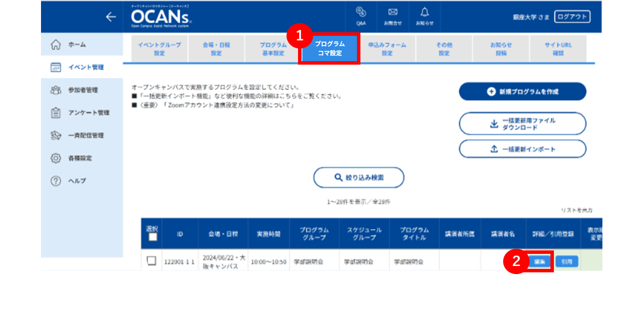The width and height of the screenshot is (644, 326).
Task: Toggle the select-all checkbox in table header
Action: (x=153, y=237)
